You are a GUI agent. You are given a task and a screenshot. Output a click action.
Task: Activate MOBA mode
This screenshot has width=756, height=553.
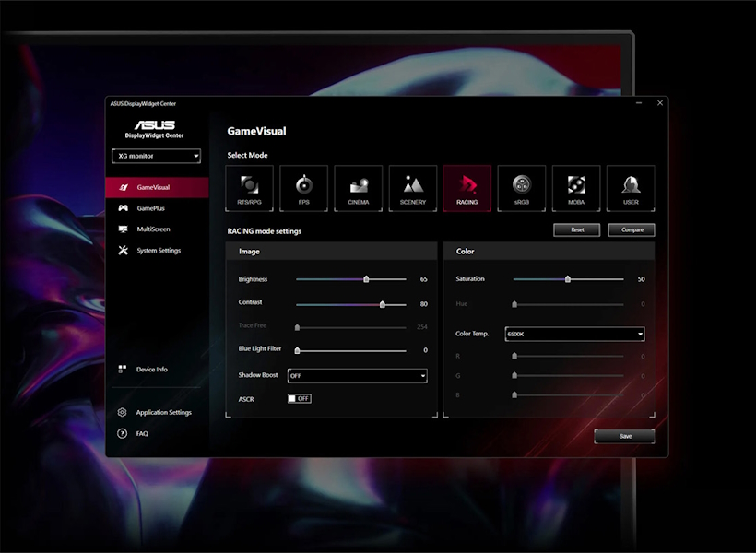tap(575, 187)
